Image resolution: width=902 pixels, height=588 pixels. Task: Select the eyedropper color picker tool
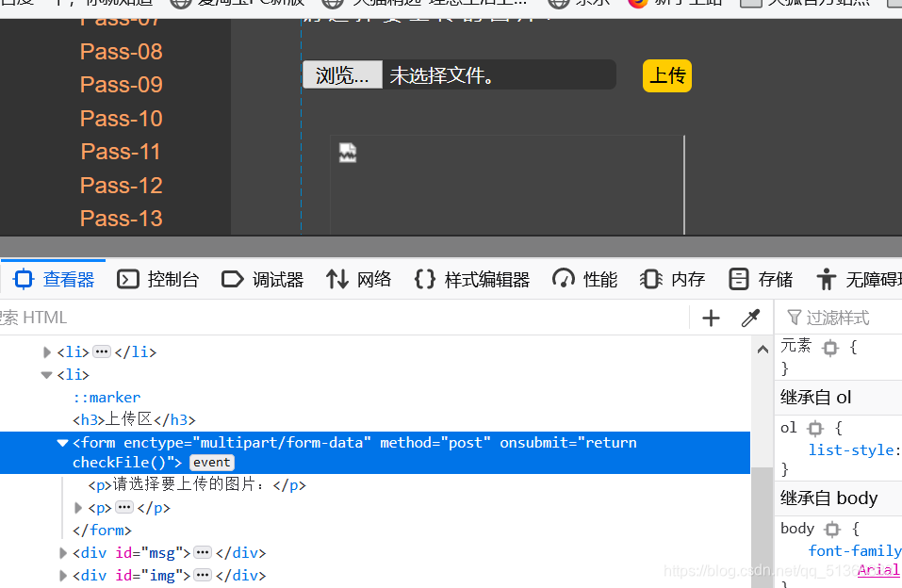[x=750, y=318]
